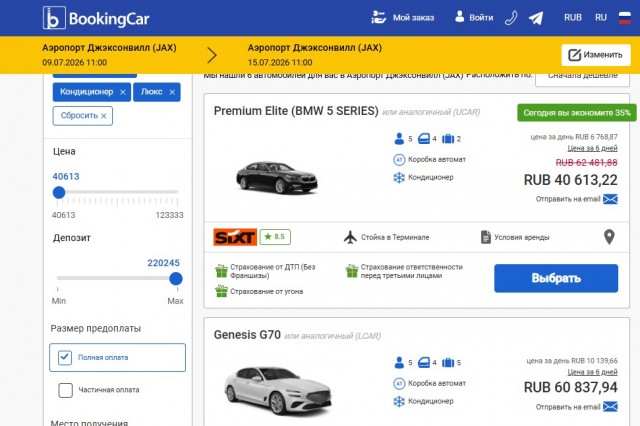Click the Размер предоплаты heading
Image resolution: width=640 pixels, height=426 pixels.
(96, 328)
